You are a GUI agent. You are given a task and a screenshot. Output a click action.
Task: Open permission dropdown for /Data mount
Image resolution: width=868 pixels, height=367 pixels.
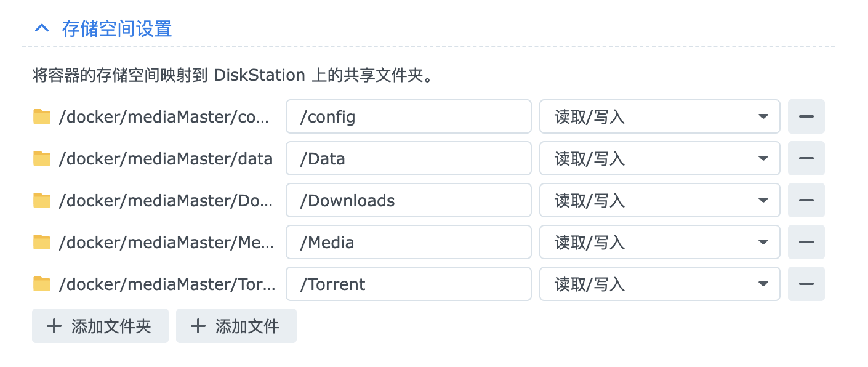(x=659, y=158)
